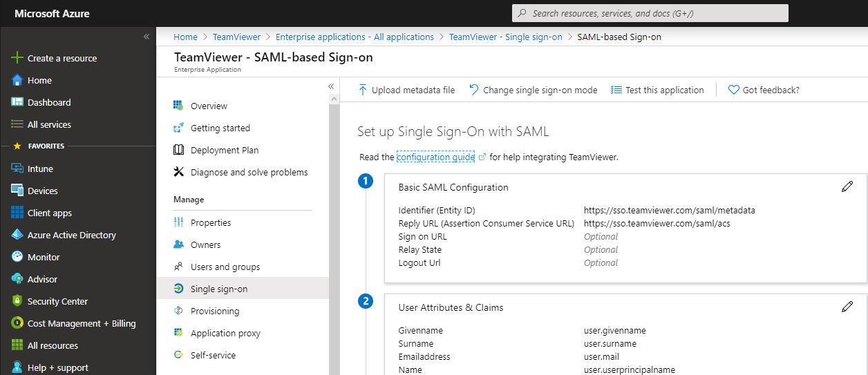Open TeamViewer - Single sign-on breadcrumb

506,37
